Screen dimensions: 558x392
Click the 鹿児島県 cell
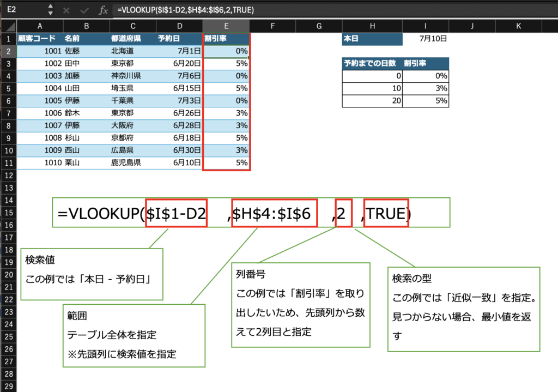click(x=132, y=162)
